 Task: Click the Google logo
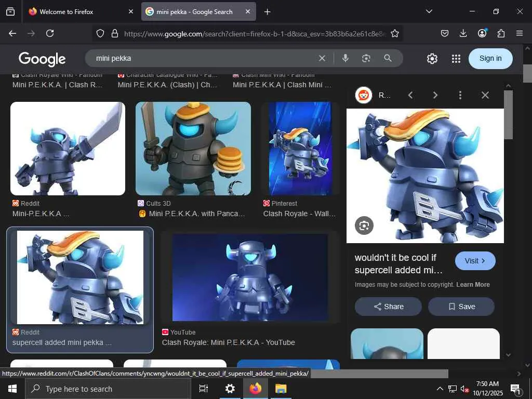(x=42, y=59)
